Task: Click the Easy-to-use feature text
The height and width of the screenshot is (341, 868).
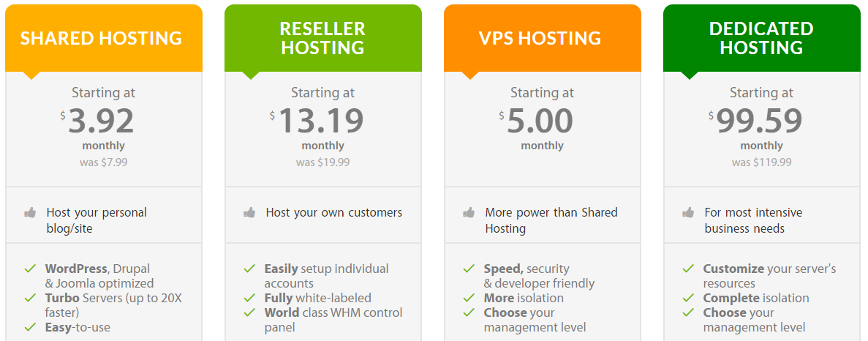Action: click(78, 327)
